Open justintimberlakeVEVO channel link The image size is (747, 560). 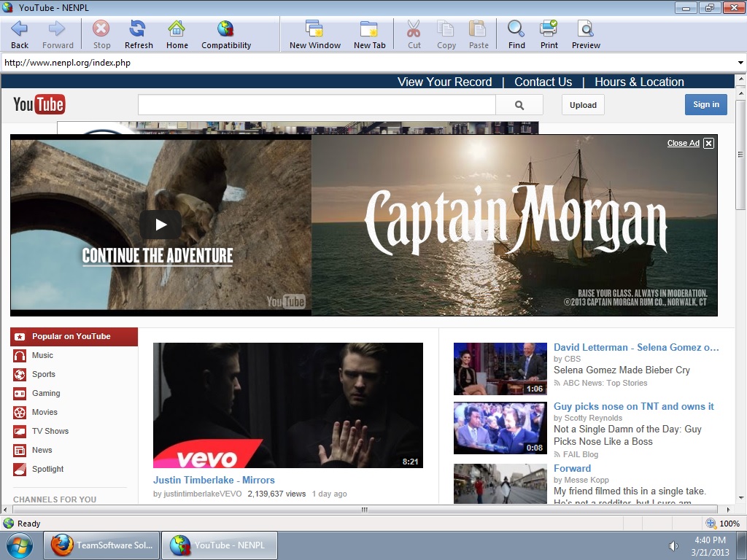(x=203, y=494)
